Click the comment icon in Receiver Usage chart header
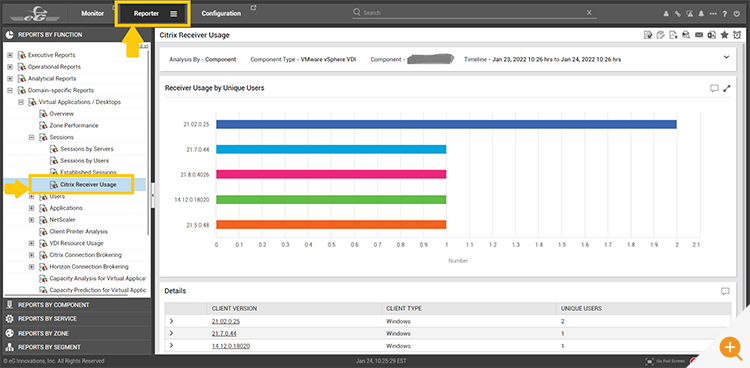 pos(714,88)
